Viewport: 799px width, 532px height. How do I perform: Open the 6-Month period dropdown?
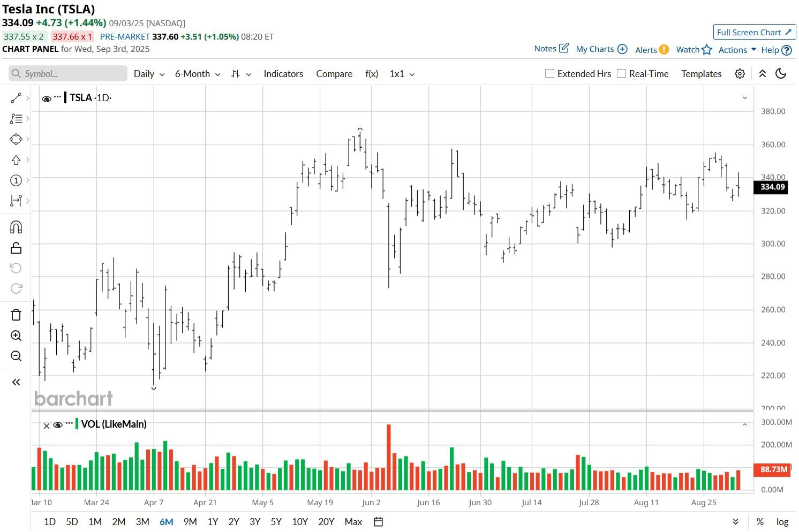(x=198, y=74)
